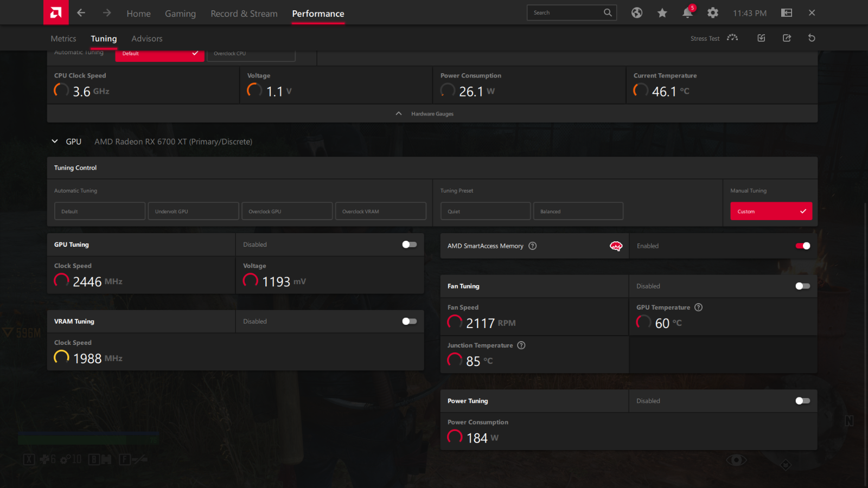Switch to the Advisors sub-tab
868x488 pixels.
tap(147, 38)
